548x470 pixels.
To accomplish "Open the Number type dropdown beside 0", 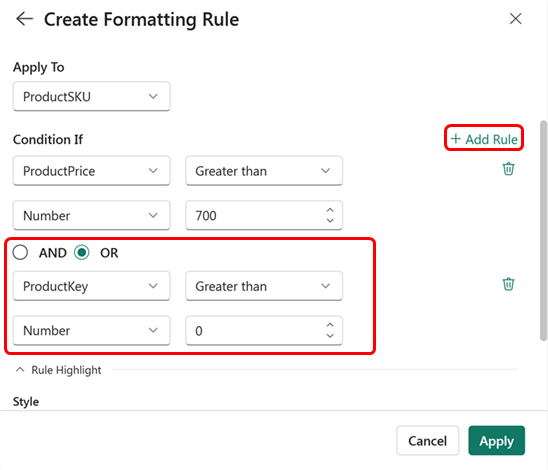I will coord(92,330).
